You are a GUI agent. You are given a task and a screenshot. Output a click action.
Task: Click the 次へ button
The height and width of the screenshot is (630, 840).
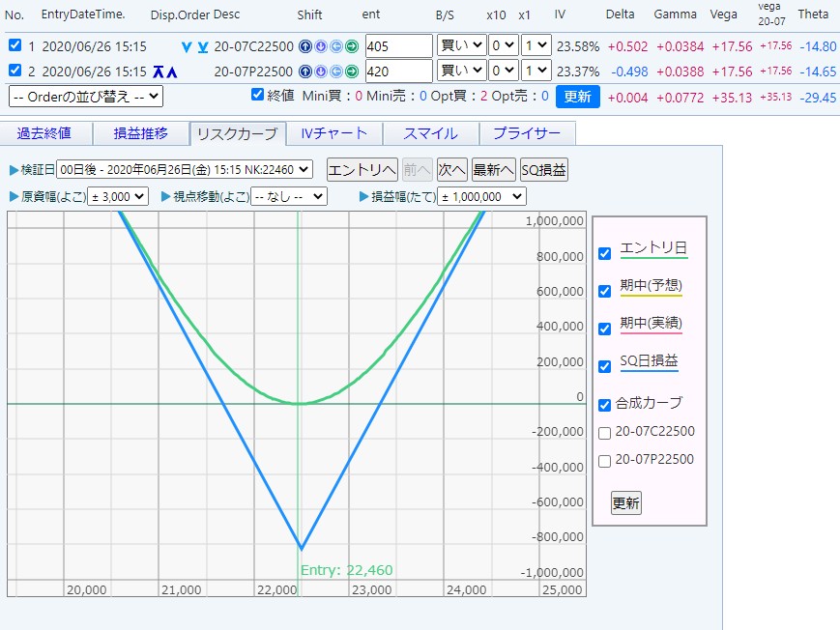[452, 170]
